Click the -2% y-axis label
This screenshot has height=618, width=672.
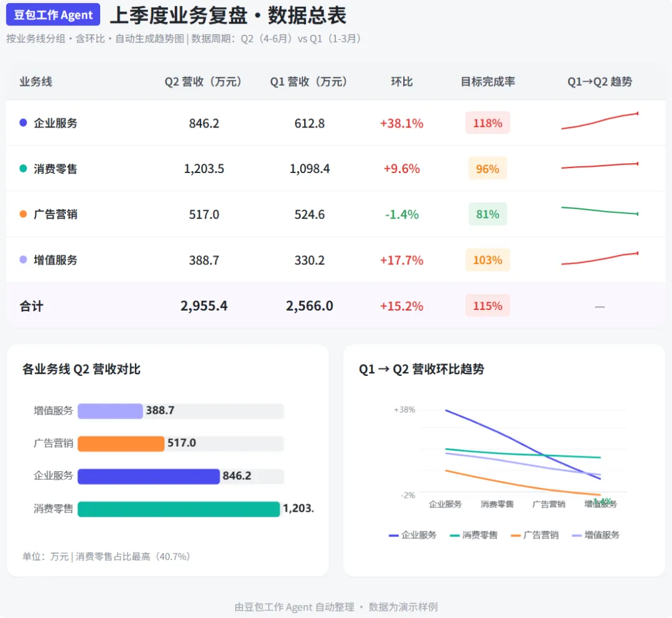(x=408, y=495)
